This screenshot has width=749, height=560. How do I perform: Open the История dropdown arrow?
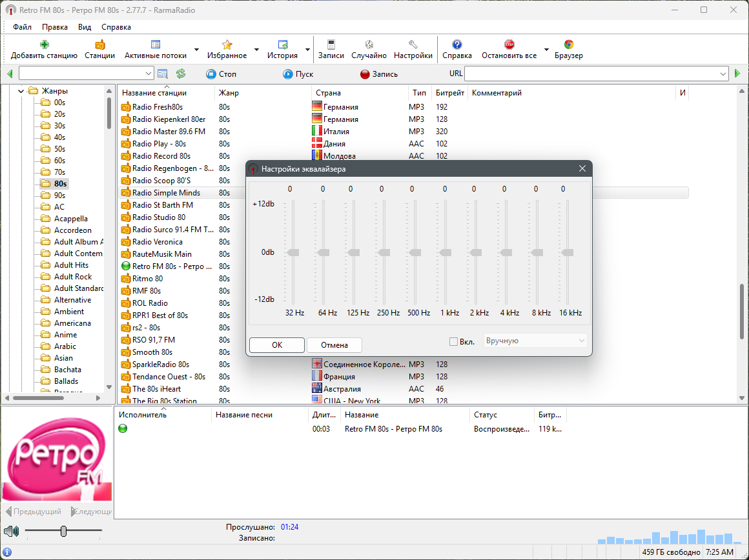307,50
